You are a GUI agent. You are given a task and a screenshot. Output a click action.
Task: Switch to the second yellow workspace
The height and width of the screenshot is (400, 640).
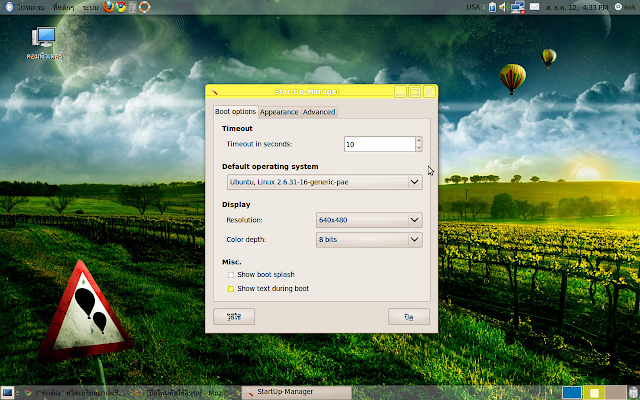click(x=594, y=393)
